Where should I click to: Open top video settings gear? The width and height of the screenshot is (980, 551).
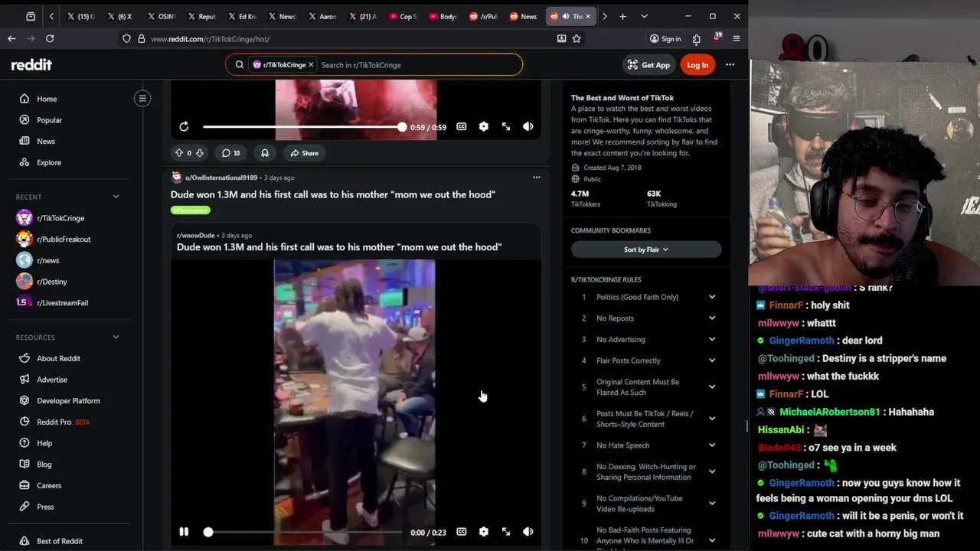(484, 127)
